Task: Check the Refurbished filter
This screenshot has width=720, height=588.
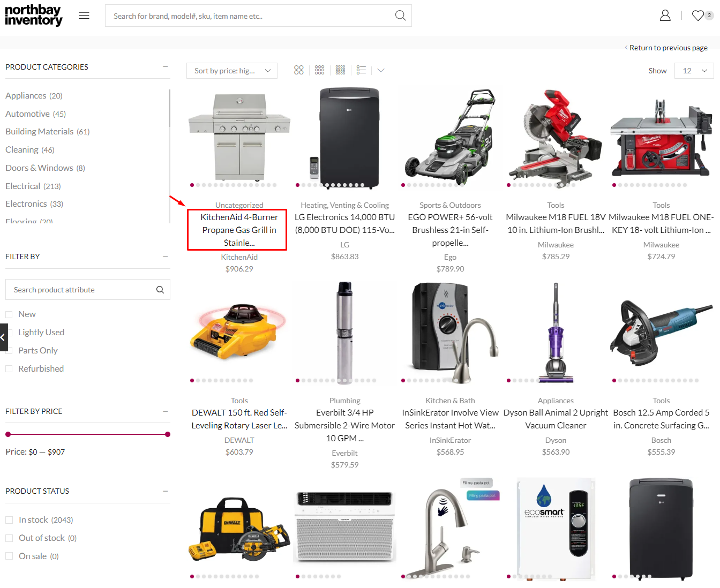Action: coord(9,369)
